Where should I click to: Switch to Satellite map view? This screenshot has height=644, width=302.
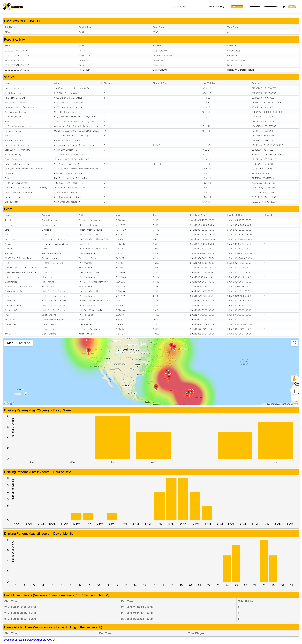tap(24, 343)
